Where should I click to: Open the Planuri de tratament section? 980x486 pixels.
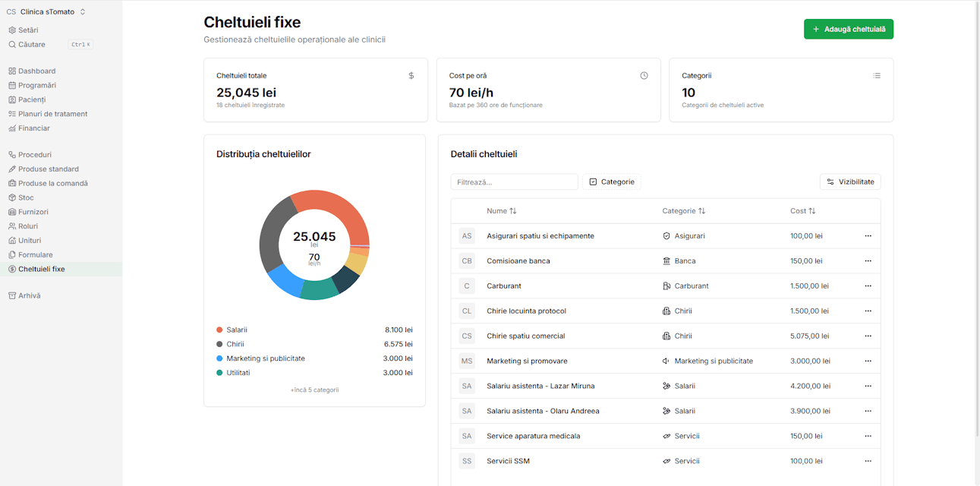coord(52,114)
